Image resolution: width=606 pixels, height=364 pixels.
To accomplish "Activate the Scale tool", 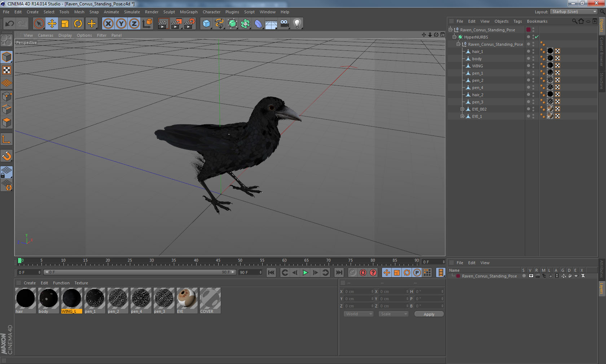I will pos(65,24).
